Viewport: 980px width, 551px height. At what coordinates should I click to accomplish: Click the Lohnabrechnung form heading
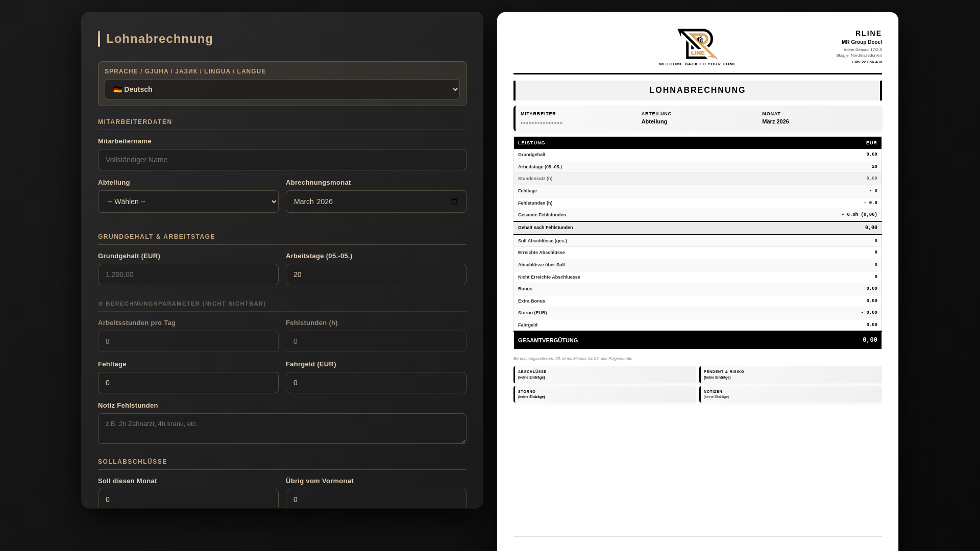(159, 39)
